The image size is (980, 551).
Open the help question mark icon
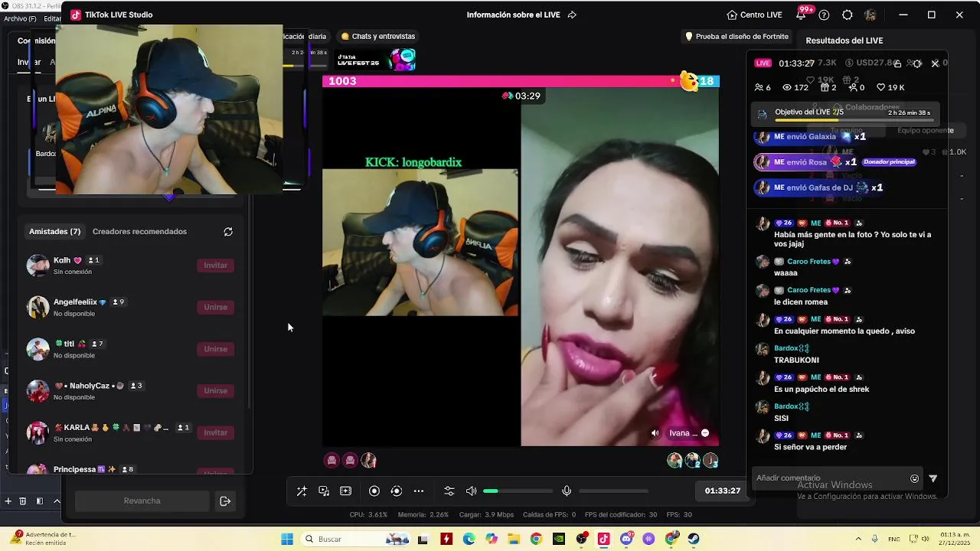tap(824, 15)
